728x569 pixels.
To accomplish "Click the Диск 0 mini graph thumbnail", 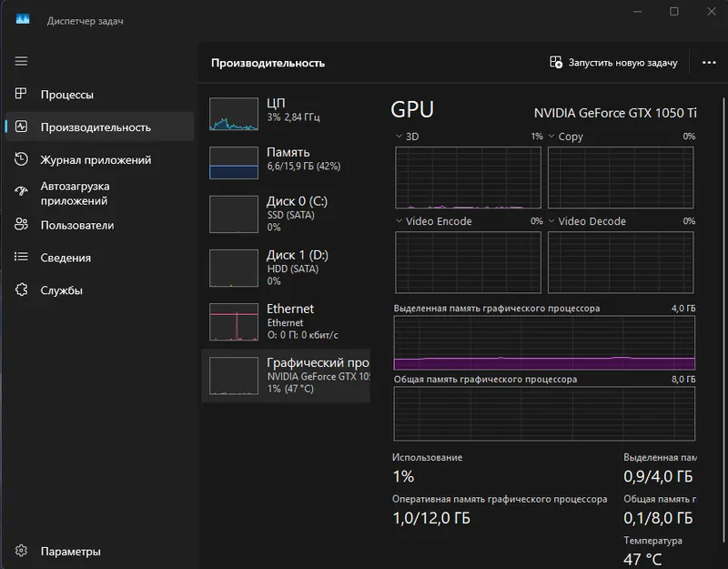I will 234,214.
